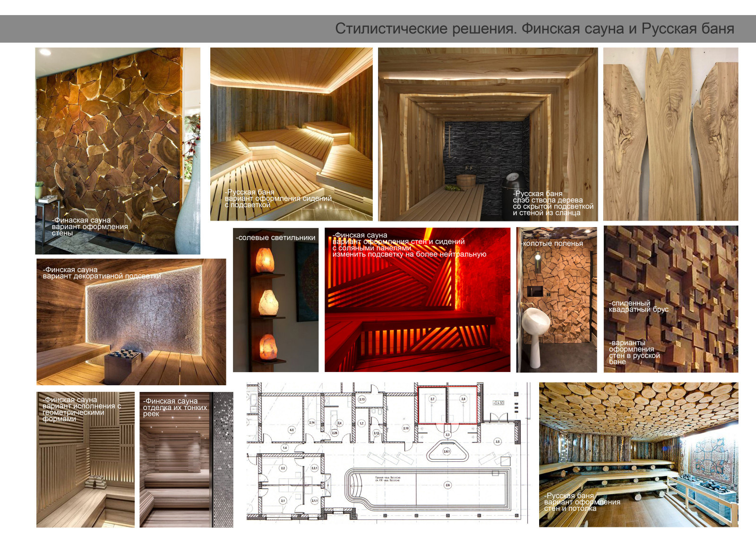This screenshot has height=543, width=756.
Task: Click room marker 2.8 on the floor plan
Action: tap(463, 399)
